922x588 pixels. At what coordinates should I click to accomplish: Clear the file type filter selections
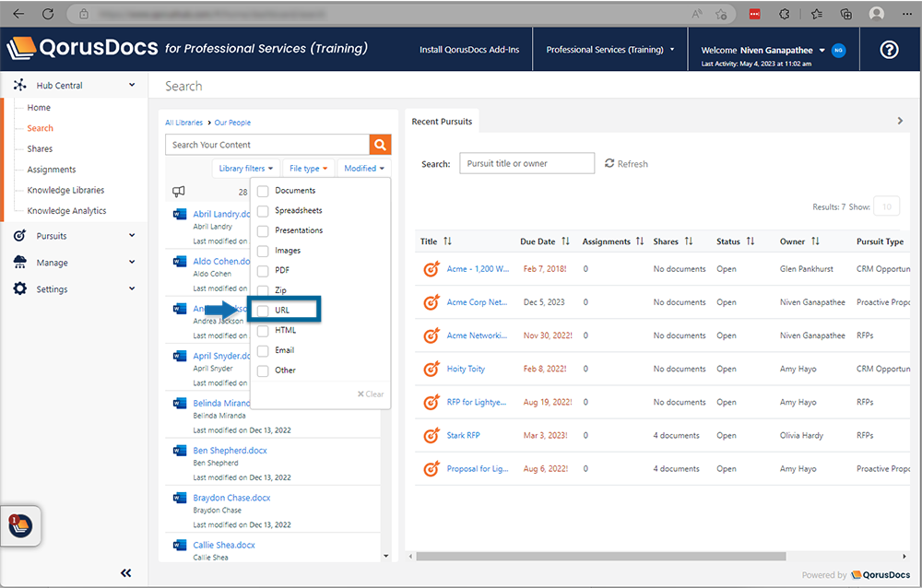coord(371,394)
